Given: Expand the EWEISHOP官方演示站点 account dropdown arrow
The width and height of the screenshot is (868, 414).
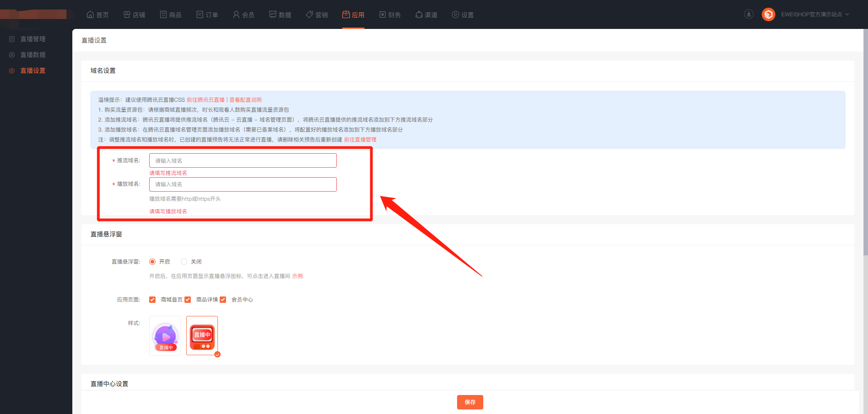Looking at the screenshot, I should click(847, 14).
